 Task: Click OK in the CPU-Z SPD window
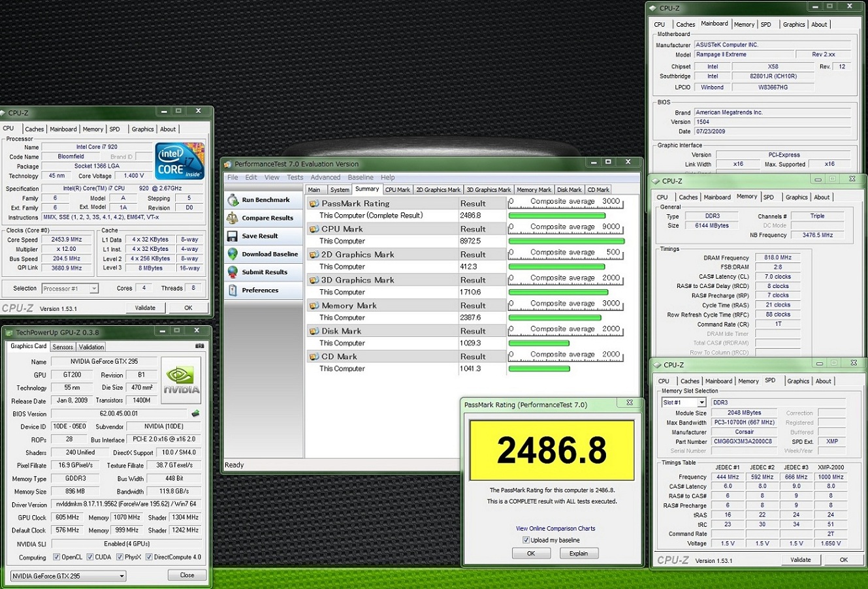(x=844, y=560)
